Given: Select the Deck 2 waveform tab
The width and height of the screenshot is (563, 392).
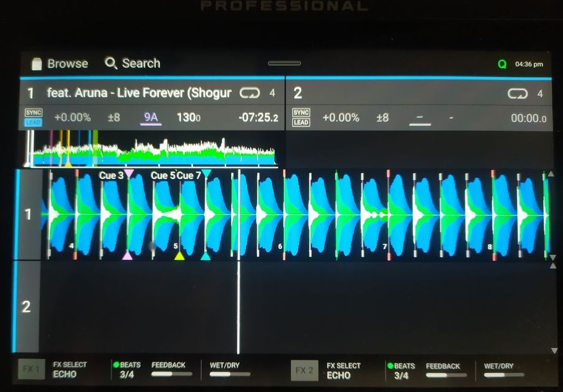Looking at the screenshot, I should (x=26, y=307).
